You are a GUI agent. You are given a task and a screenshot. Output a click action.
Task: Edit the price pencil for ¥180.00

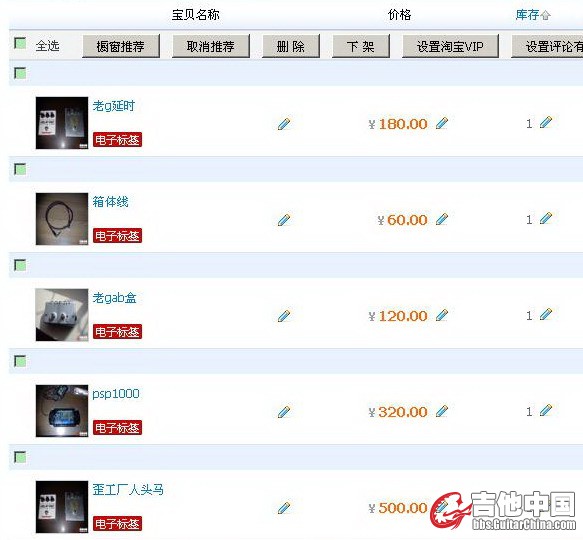[442, 123]
